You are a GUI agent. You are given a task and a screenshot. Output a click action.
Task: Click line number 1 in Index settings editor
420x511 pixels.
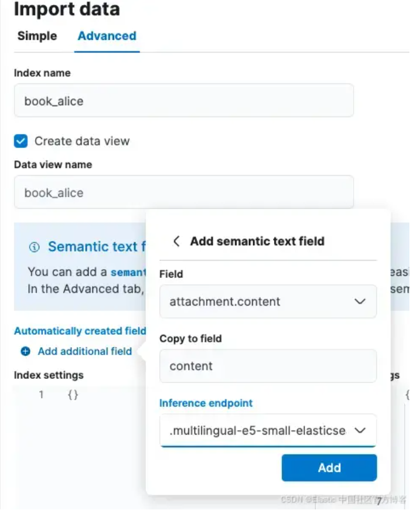(x=41, y=395)
